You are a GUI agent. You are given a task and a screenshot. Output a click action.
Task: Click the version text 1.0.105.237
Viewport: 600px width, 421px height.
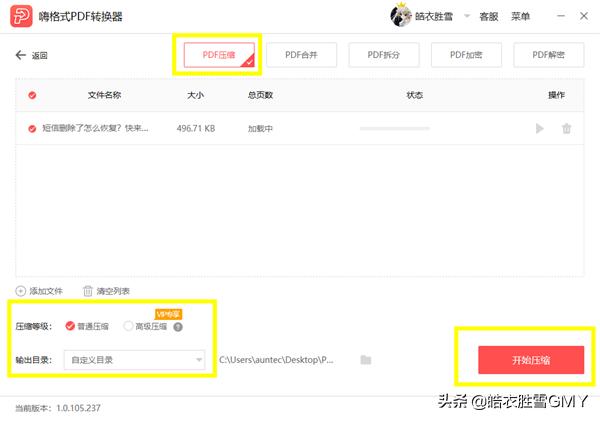pos(78,408)
